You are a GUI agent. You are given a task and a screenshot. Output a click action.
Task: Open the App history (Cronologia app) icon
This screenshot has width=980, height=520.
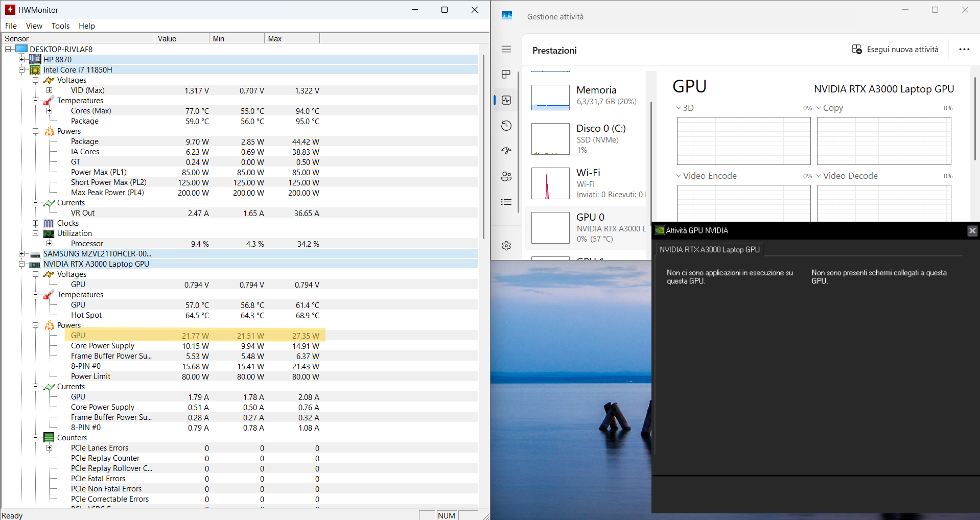506,125
